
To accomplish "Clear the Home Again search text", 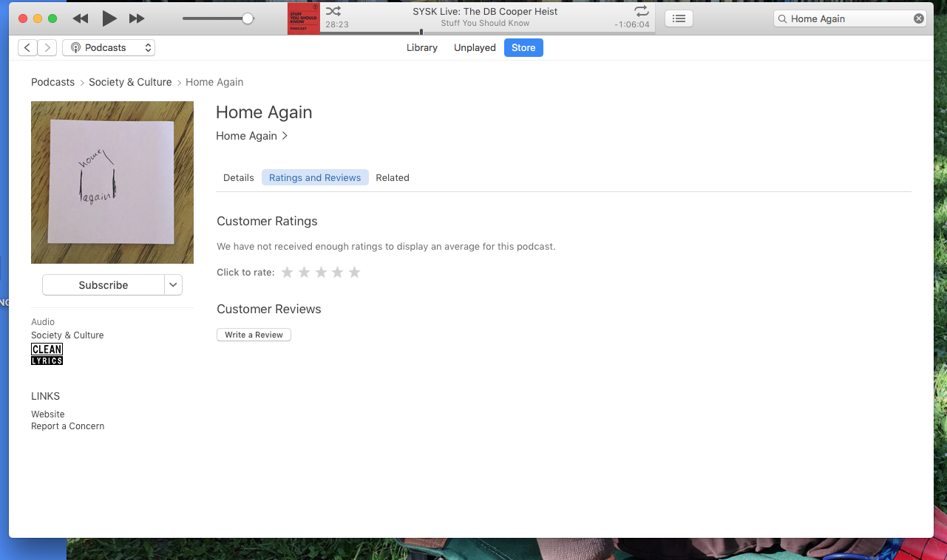I will click(918, 18).
